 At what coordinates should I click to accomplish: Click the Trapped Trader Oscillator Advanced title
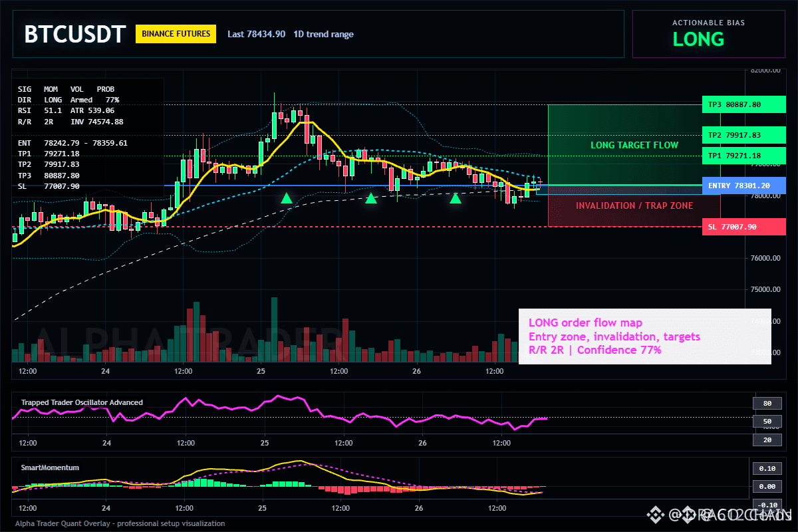[x=82, y=402]
